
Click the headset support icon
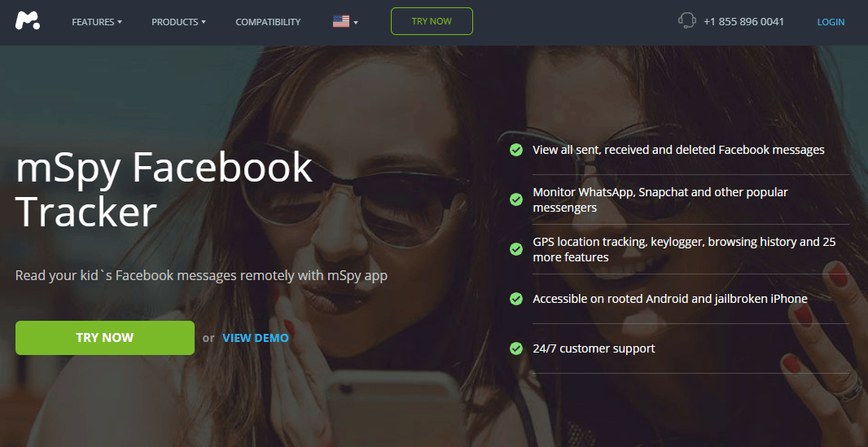686,21
